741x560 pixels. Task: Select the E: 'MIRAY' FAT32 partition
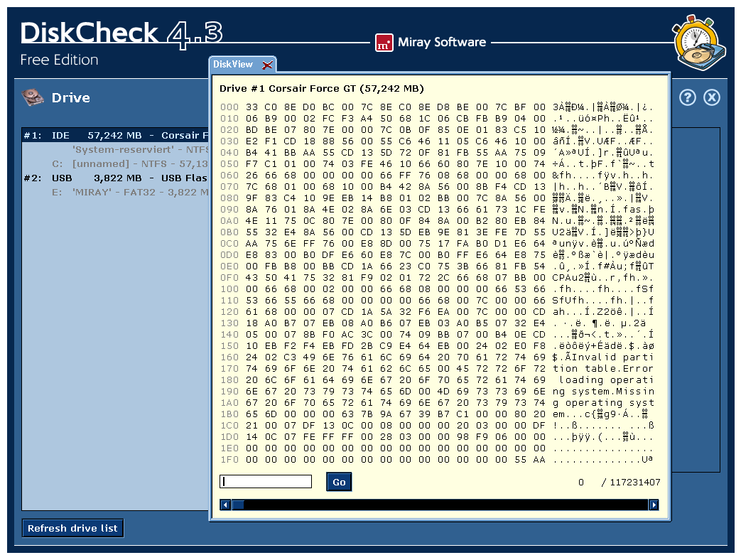pos(130,193)
